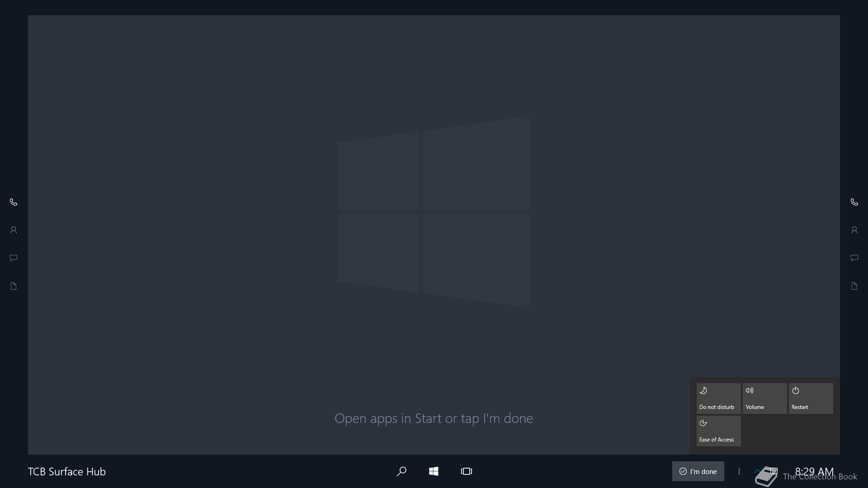Image resolution: width=868 pixels, height=488 pixels.
Task: Open the document icon on left sidebar
Action: pyautogui.click(x=14, y=286)
